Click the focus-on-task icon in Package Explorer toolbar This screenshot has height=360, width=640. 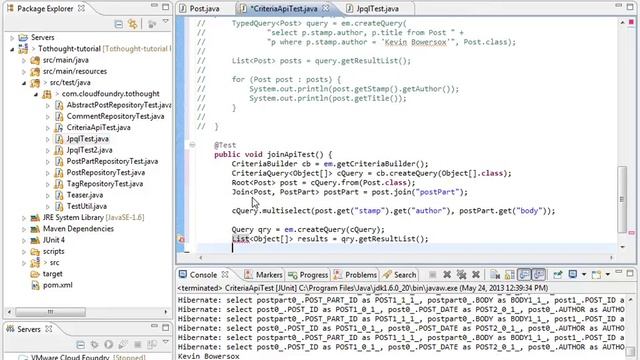(x=152, y=24)
